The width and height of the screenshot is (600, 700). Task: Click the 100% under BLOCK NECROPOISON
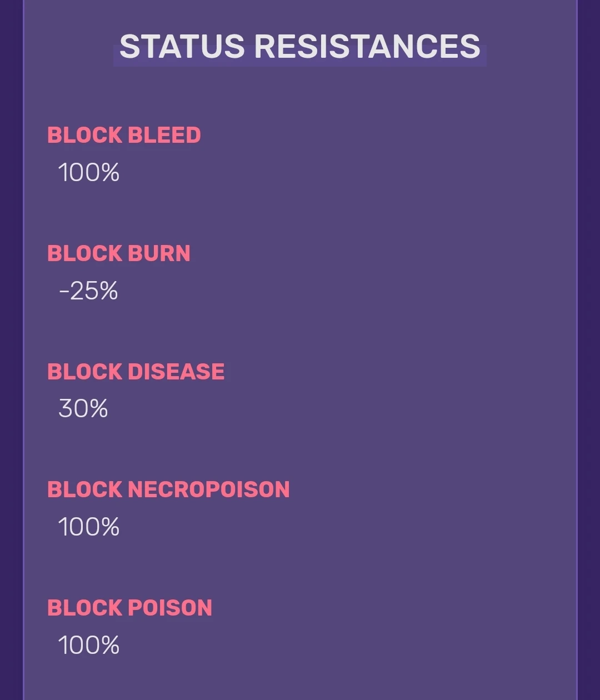(x=90, y=527)
